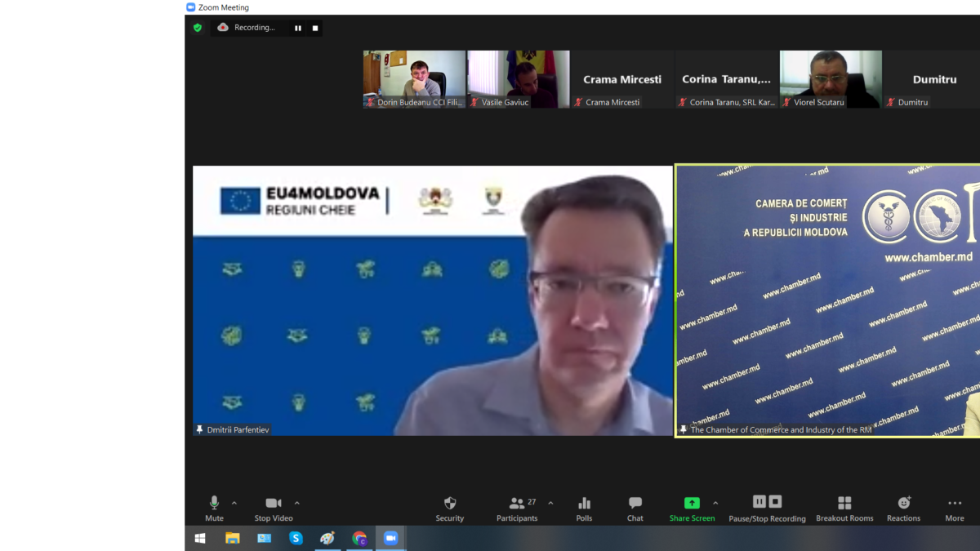Start sharing with the green Share Screen button
The width and height of the screenshot is (980, 551).
(692, 508)
